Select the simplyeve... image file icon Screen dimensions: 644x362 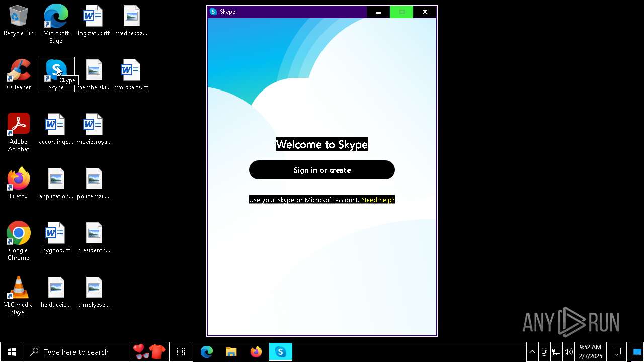(x=94, y=292)
